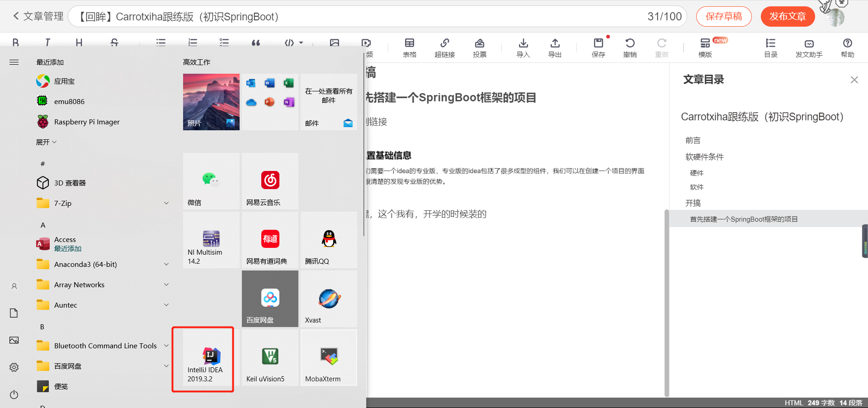Add a 投票 poll

480,48
